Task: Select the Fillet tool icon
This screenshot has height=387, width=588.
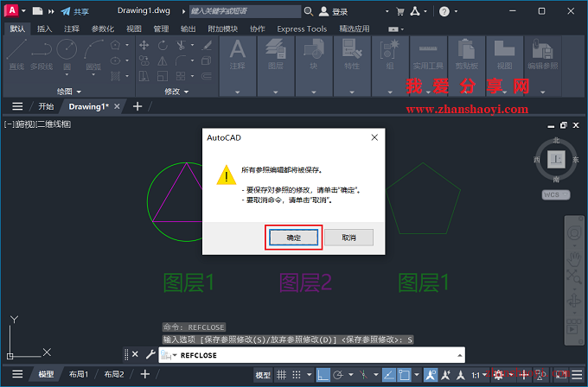Action: 181,60
